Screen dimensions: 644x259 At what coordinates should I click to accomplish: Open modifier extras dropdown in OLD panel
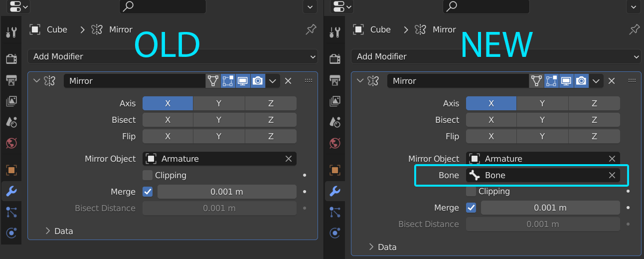273,81
